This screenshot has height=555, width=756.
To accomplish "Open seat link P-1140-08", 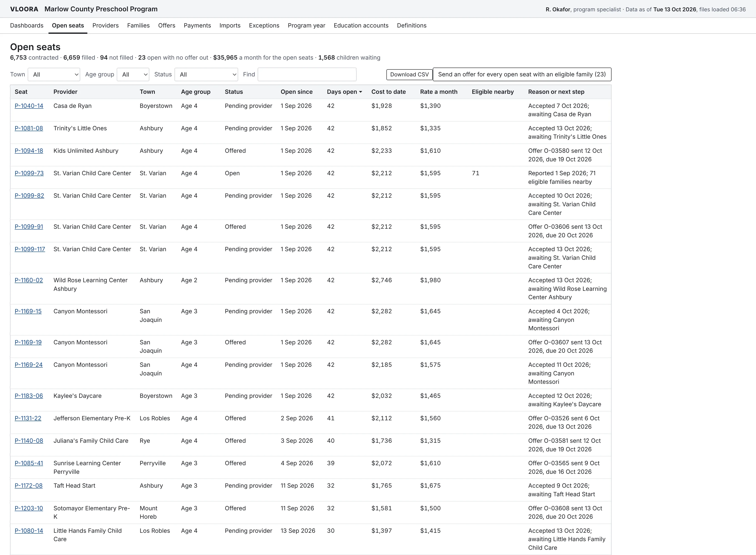I will click(29, 441).
